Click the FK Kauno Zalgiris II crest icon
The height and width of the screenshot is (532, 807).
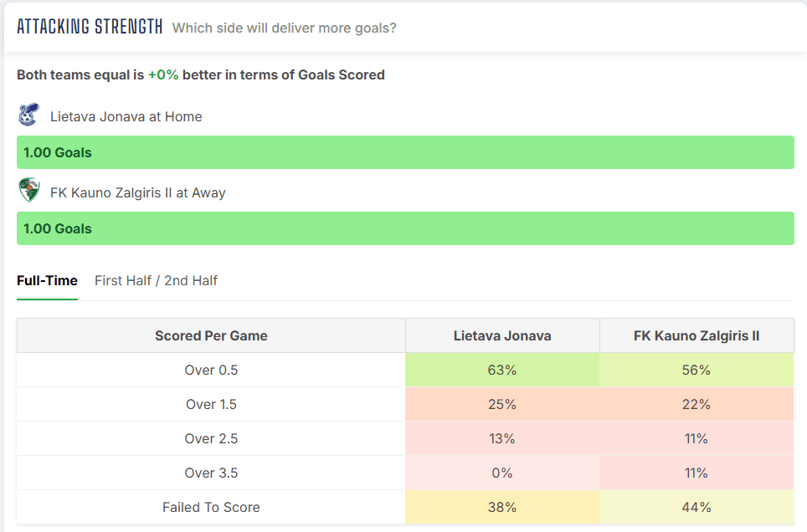(x=28, y=191)
